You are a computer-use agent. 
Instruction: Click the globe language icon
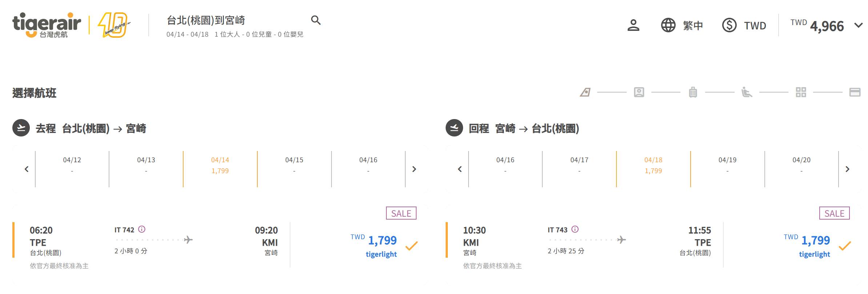668,25
